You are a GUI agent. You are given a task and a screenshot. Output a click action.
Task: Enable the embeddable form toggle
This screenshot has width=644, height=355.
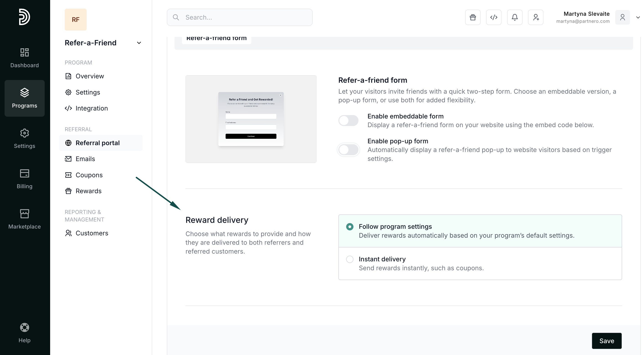click(x=348, y=121)
